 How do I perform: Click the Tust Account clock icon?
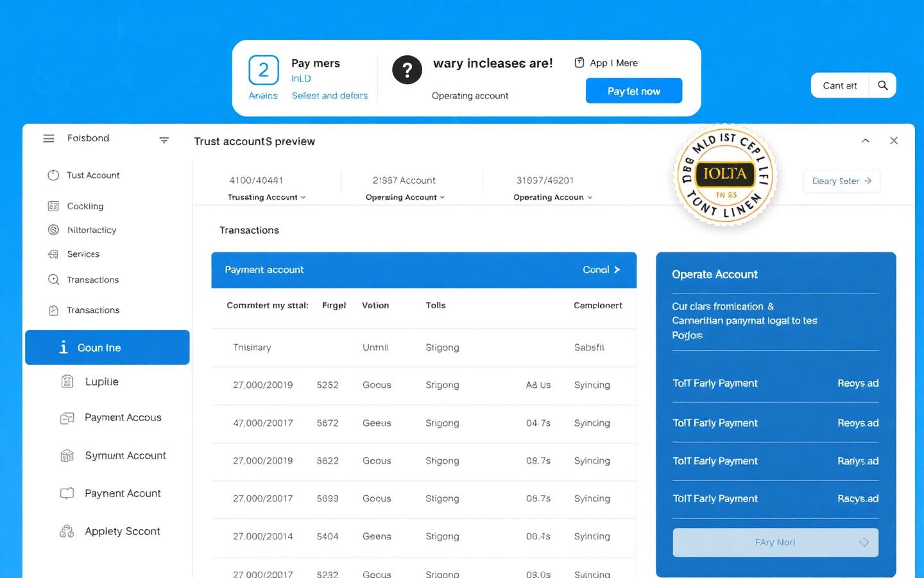coord(53,175)
